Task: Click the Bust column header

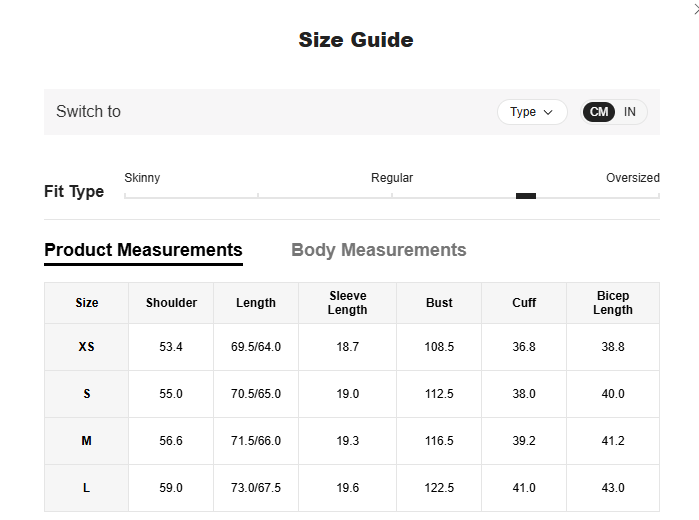Action: [x=439, y=303]
